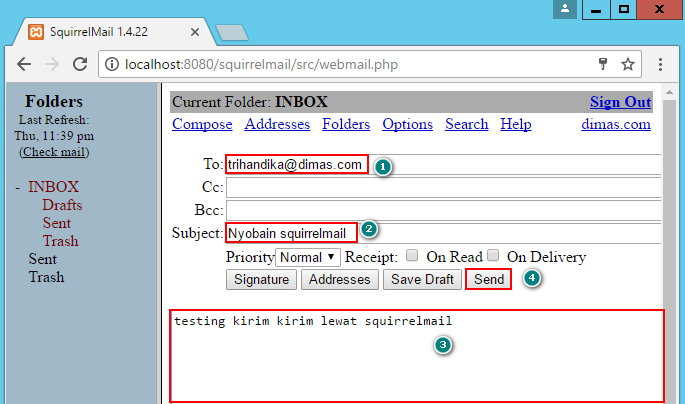This screenshot has height=404, width=685.
Task: Visit dimas.com link
Action: (616, 124)
